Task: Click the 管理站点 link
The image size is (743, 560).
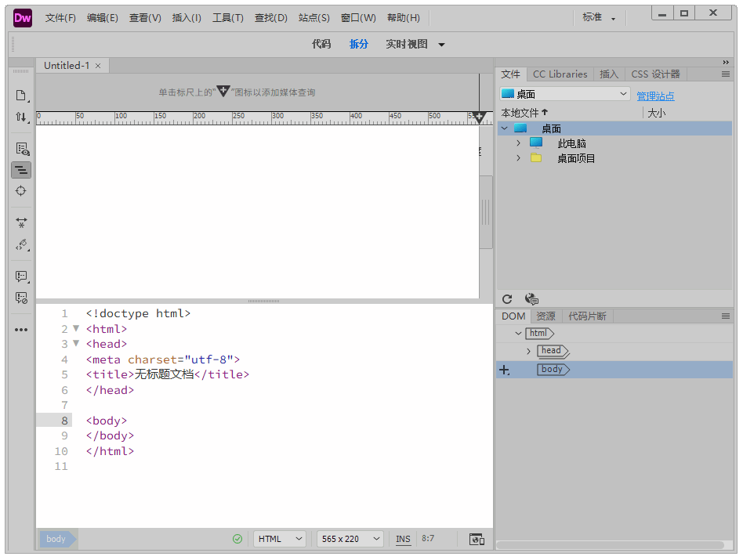Action: (655, 96)
